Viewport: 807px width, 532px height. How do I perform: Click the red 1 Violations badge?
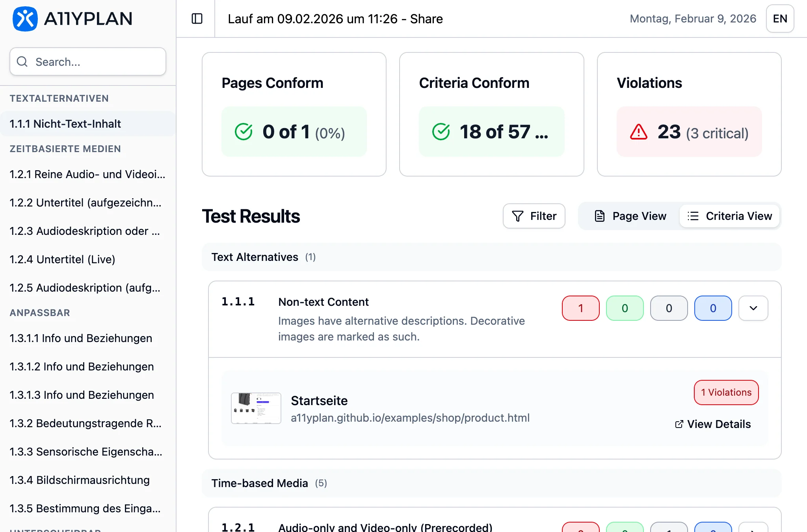tap(726, 392)
